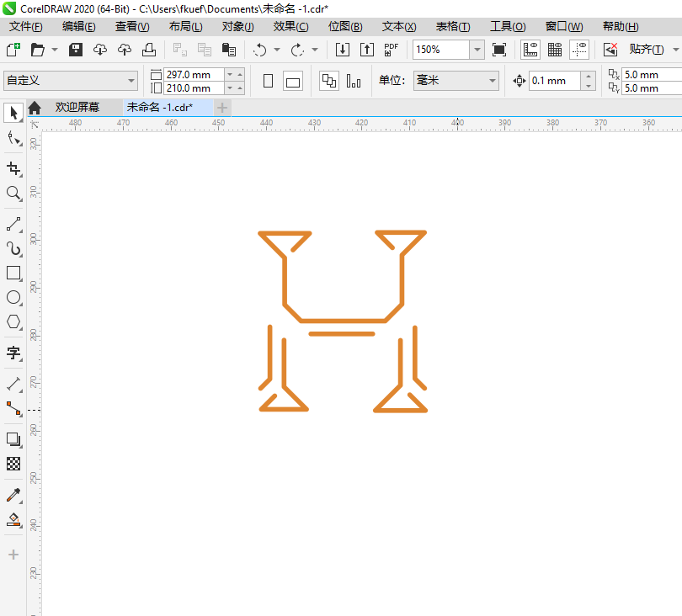Click the page width input field

coord(194,74)
